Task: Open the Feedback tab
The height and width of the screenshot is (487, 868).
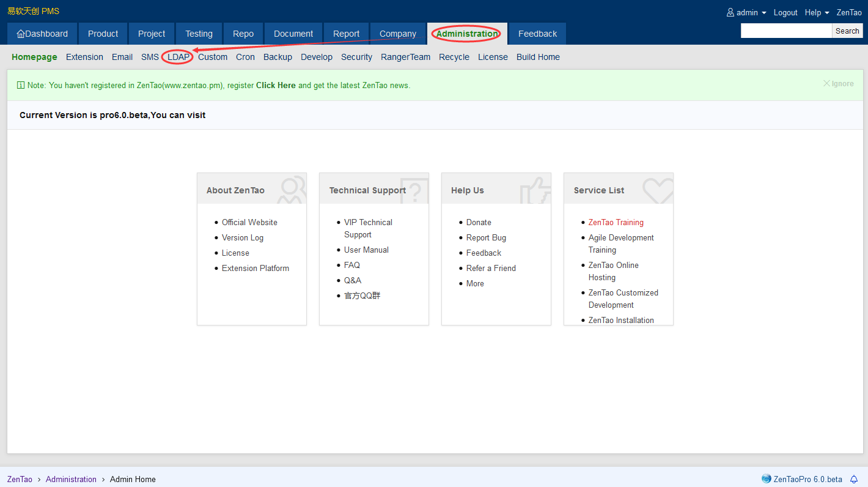Action: 537,34
